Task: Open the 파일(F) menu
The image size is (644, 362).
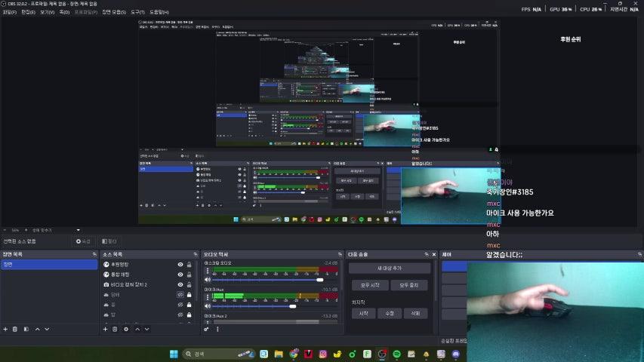Action: click(10, 12)
